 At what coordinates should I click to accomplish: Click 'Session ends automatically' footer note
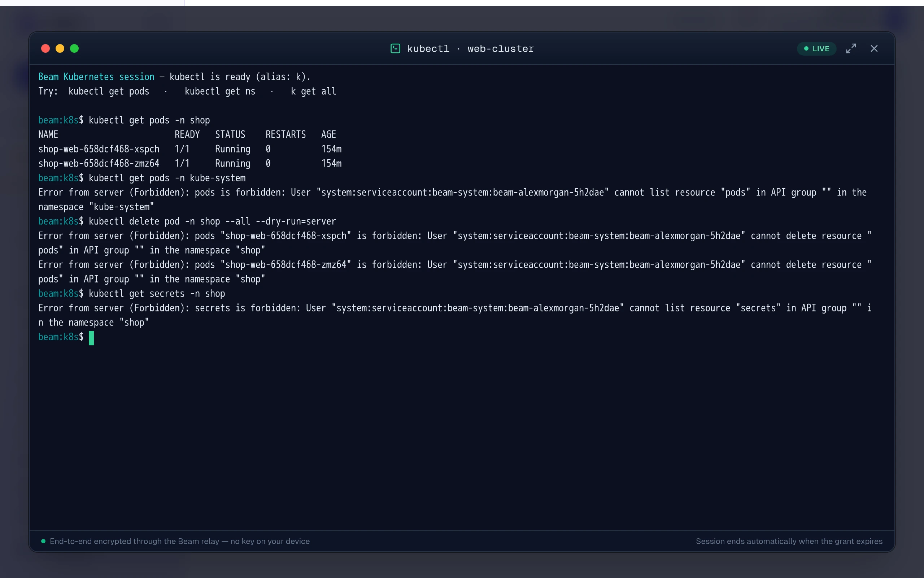pyautogui.click(x=789, y=541)
